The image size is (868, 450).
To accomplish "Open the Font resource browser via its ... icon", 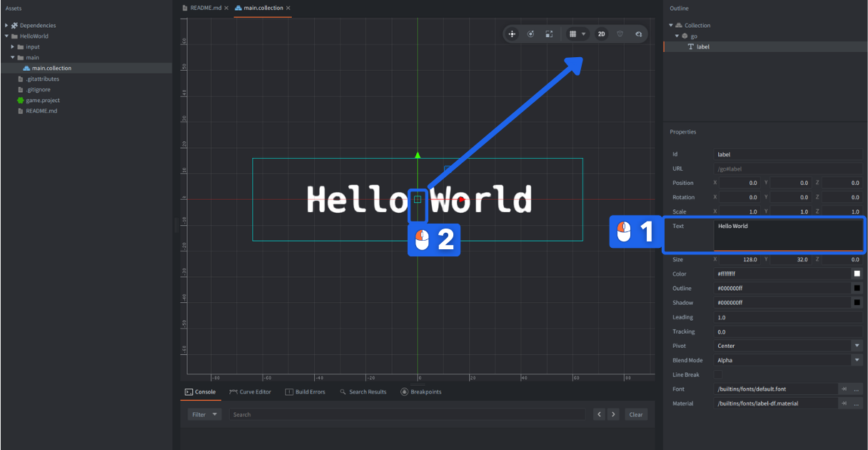I will pyautogui.click(x=856, y=389).
